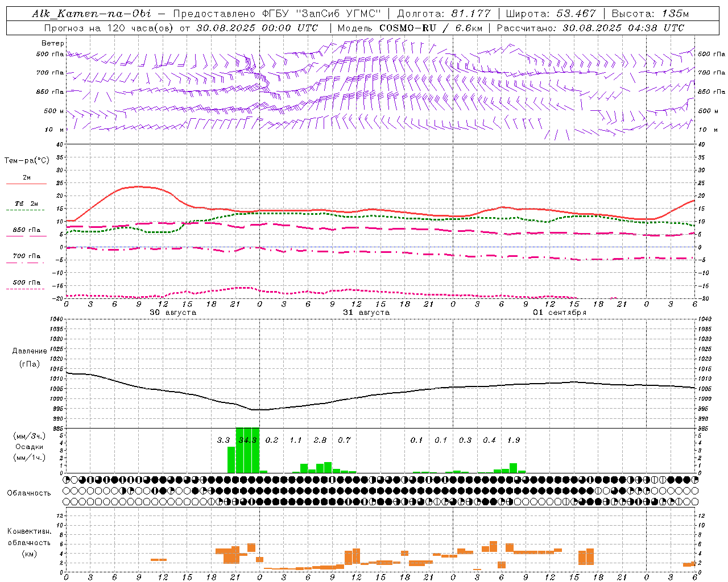
Task: Click the '(гПа)' unit under Давление
Action: point(30,364)
